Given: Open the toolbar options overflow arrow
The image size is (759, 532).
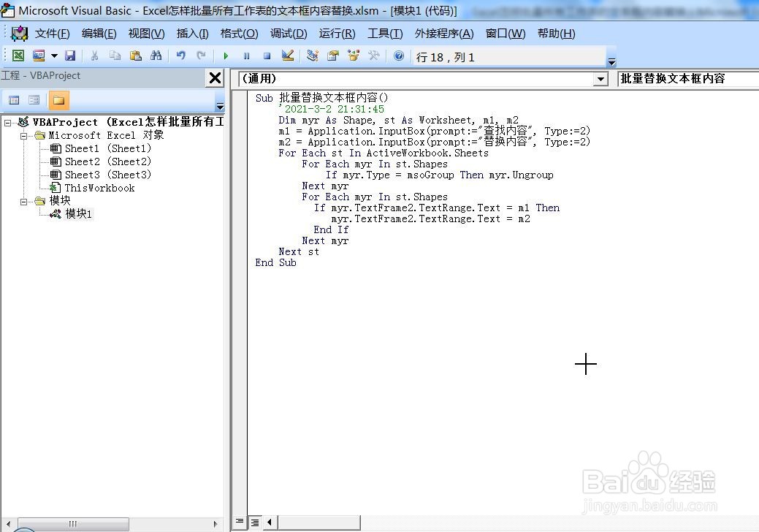Looking at the screenshot, I should point(612,61).
